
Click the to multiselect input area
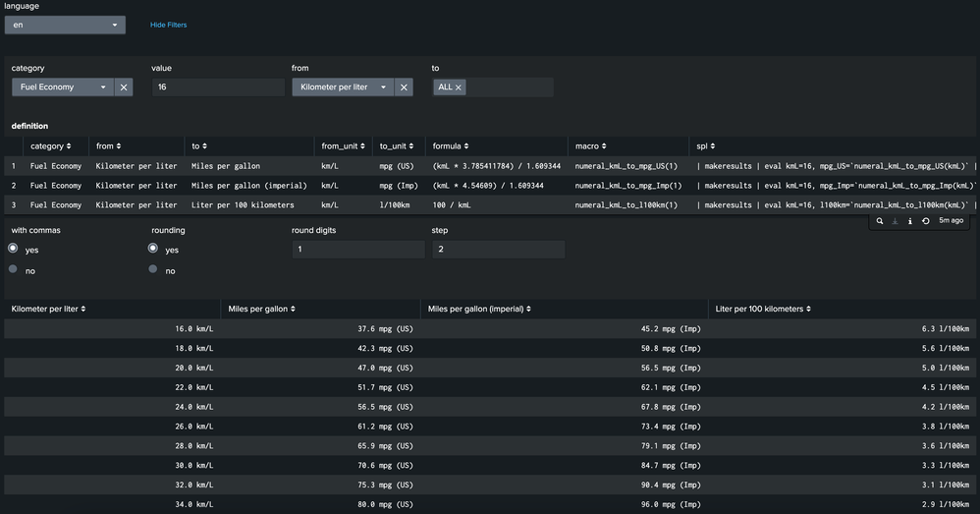click(510, 86)
